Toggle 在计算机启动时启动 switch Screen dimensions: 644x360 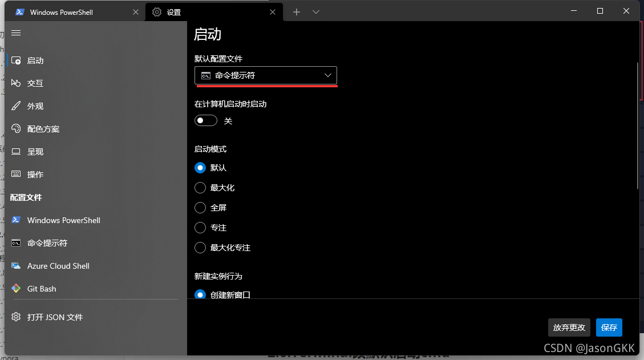[206, 120]
